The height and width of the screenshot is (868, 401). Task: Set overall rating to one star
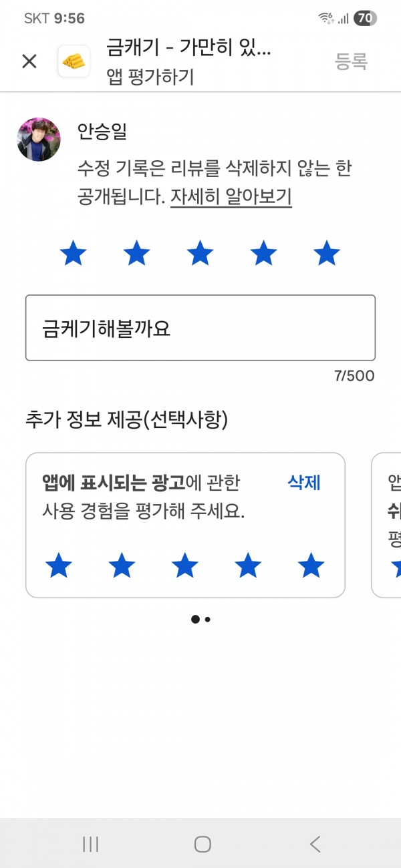click(73, 254)
